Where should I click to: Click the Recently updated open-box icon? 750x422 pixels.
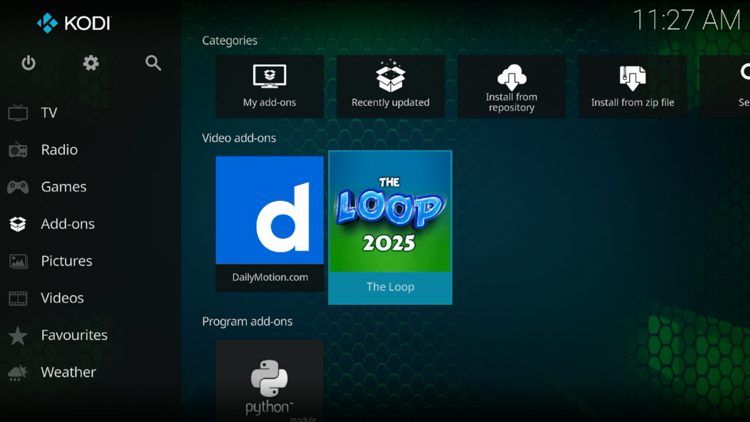390,76
